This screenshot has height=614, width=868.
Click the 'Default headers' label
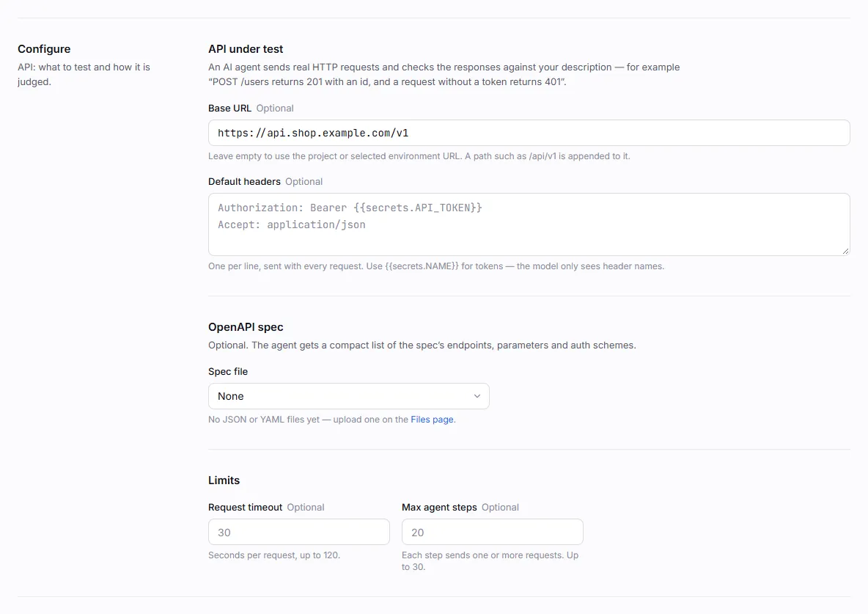point(244,182)
